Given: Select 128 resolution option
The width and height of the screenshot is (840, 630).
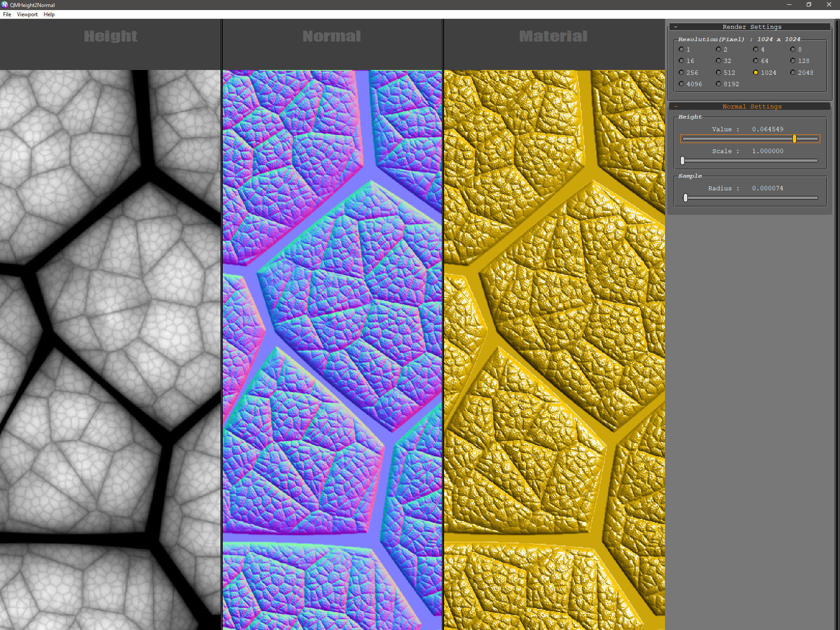Looking at the screenshot, I should [793, 61].
